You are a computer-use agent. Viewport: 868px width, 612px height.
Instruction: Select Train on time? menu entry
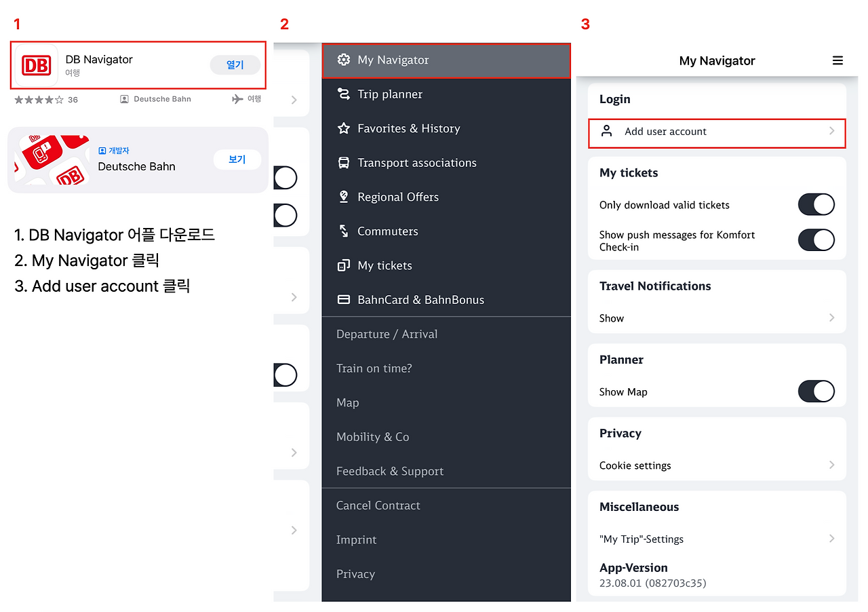tap(446, 368)
